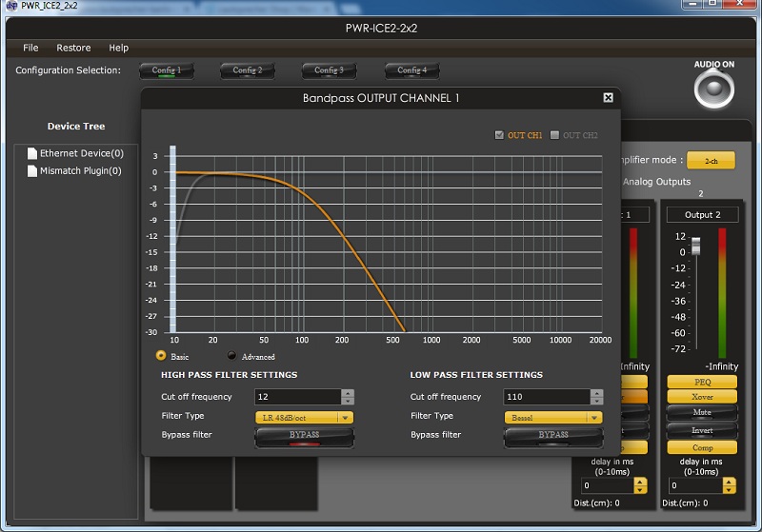762x532 pixels.
Task: Toggle Comp on Output 2
Action: click(702, 447)
